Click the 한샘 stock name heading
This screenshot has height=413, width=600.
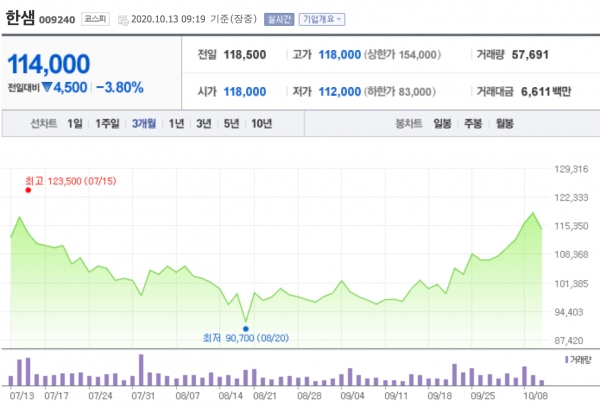[20, 18]
